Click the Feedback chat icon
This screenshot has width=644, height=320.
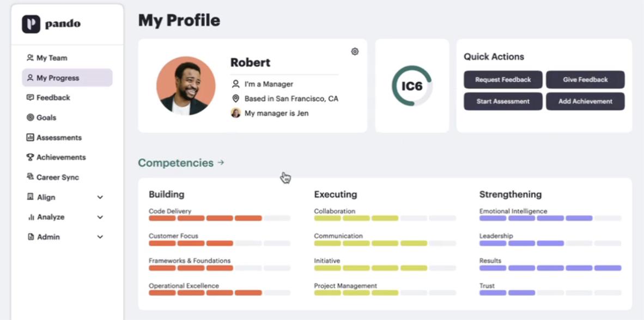point(30,98)
